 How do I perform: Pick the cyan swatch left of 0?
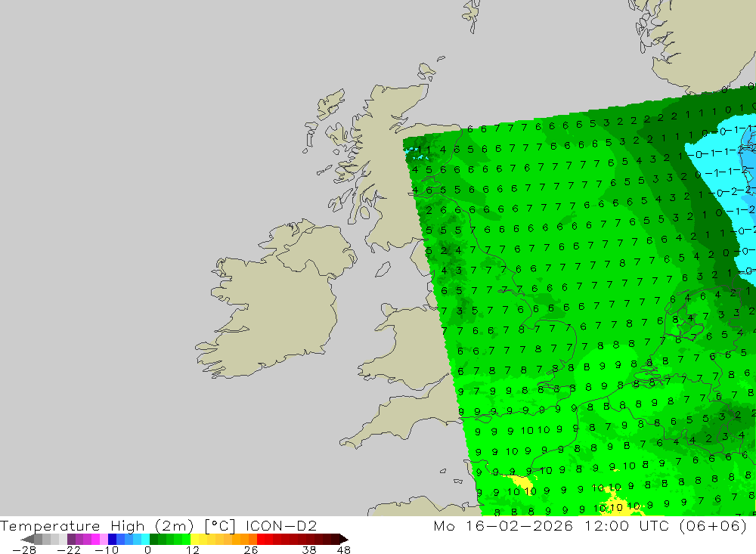(145, 539)
